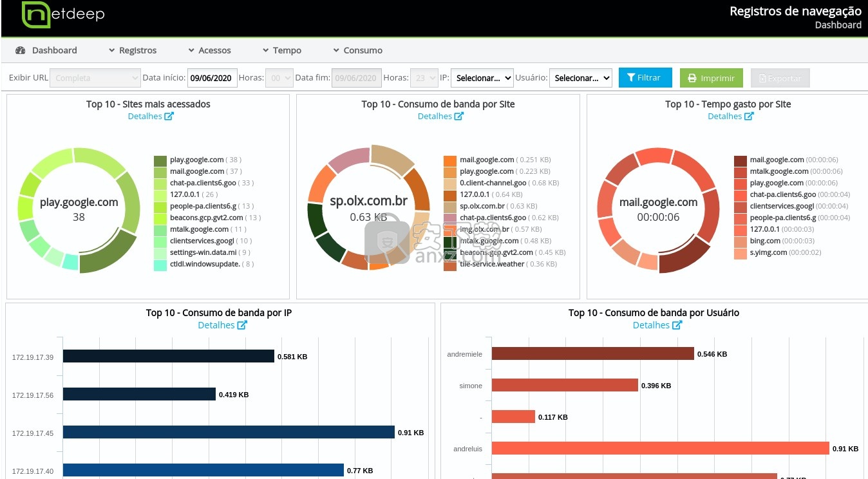Expand the Acessos menu
868x479 pixels.
[209, 50]
